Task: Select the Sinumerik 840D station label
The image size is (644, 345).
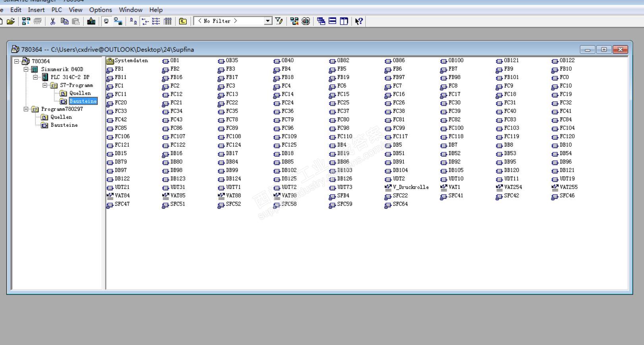Action: [x=62, y=69]
